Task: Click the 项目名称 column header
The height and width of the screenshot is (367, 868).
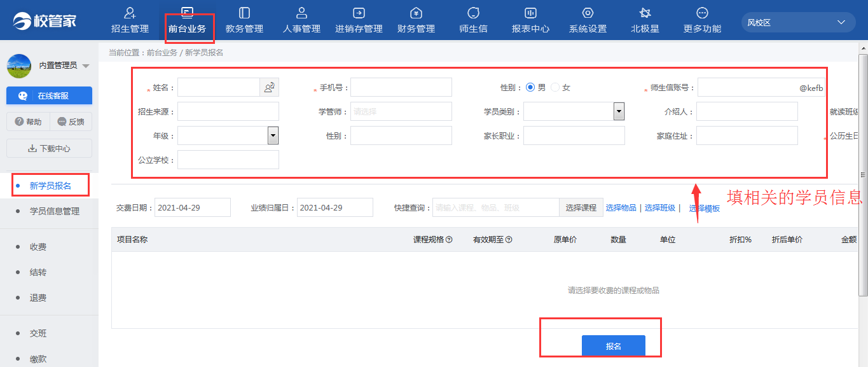Action: [132, 240]
